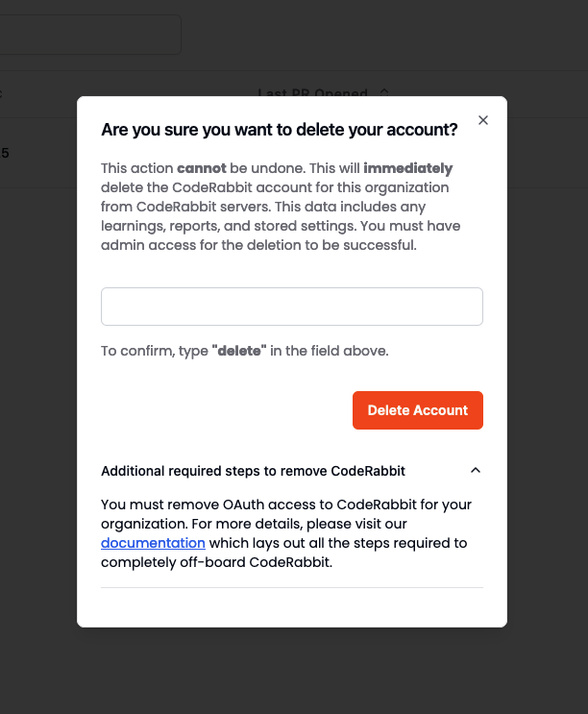Click the 'To confirm, type' instruction text
588x714 pixels.
(x=154, y=351)
